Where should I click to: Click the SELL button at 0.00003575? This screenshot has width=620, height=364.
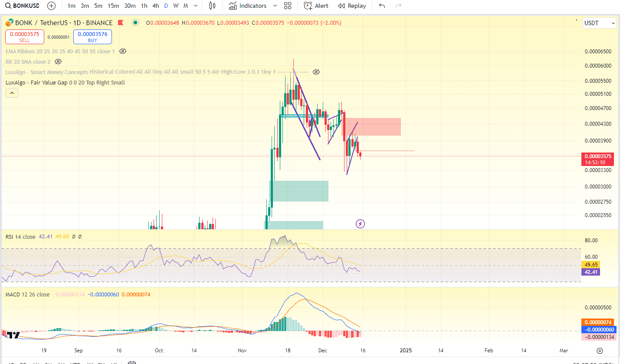[24, 37]
